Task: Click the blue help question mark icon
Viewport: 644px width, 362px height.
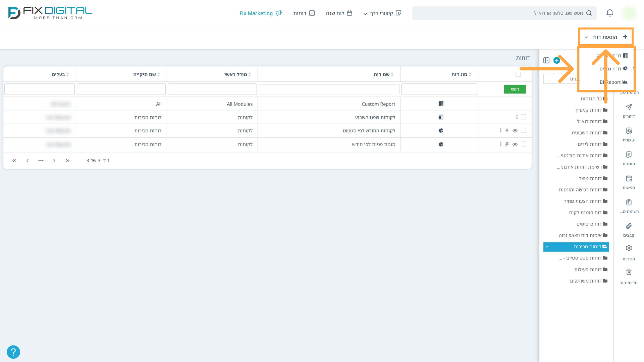Action: pos(13,352)
